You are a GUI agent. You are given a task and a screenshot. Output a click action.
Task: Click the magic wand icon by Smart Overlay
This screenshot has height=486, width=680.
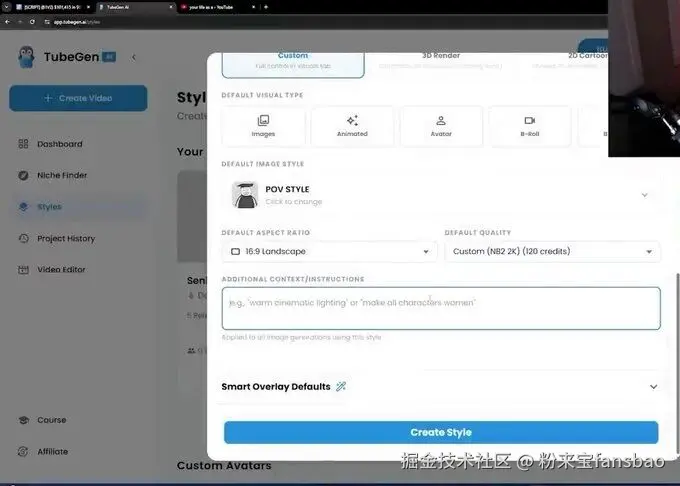pyautogui.click(x=341, y=386)
